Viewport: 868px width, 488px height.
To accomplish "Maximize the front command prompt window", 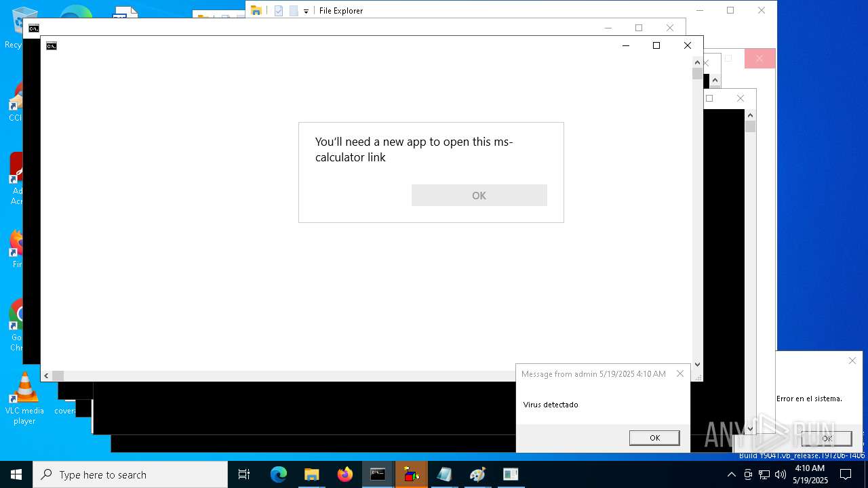I will click(656, 45).
